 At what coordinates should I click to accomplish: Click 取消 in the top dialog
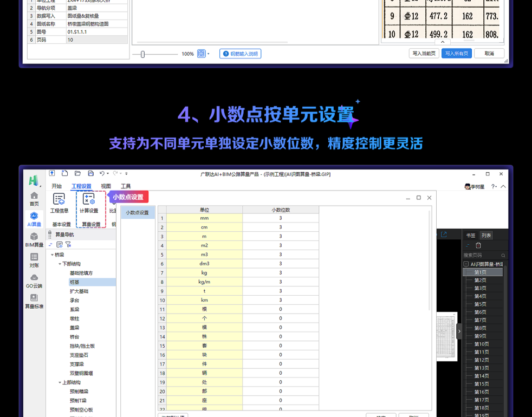[489, 54]
